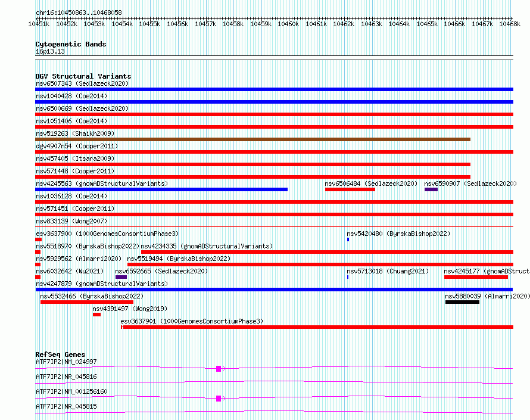Open nsv5532466 (ByrskaBishop2022) label
This screenshot has height=420, width=530.
[x=92, y=296]
